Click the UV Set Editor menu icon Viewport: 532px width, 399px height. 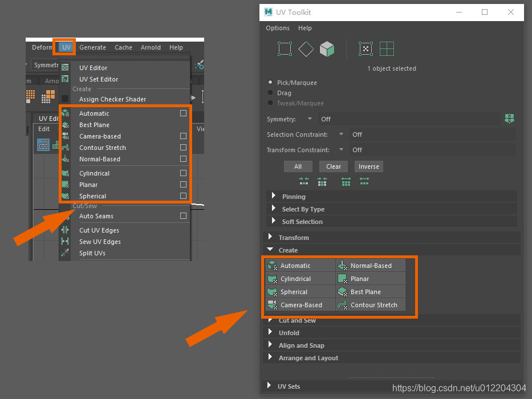[65, 79]
